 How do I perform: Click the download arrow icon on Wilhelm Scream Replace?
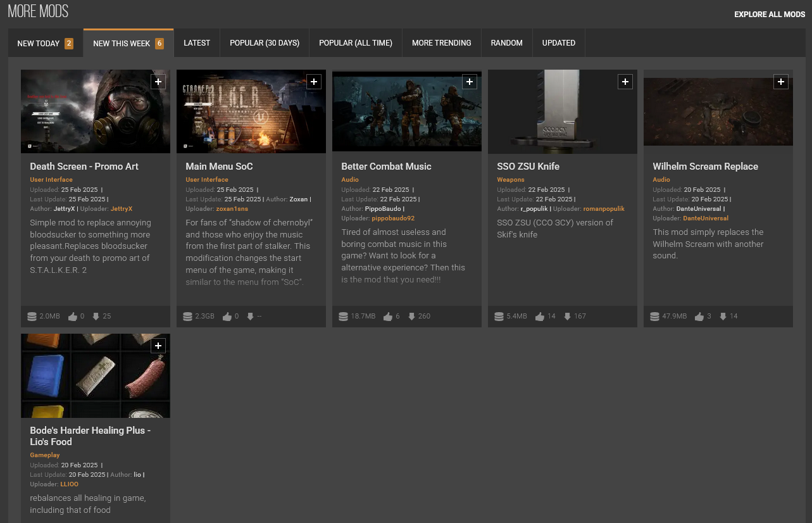[723, 316]
